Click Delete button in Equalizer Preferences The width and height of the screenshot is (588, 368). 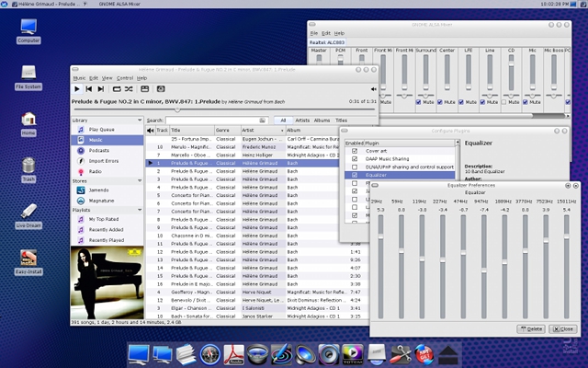click(531, 329)
